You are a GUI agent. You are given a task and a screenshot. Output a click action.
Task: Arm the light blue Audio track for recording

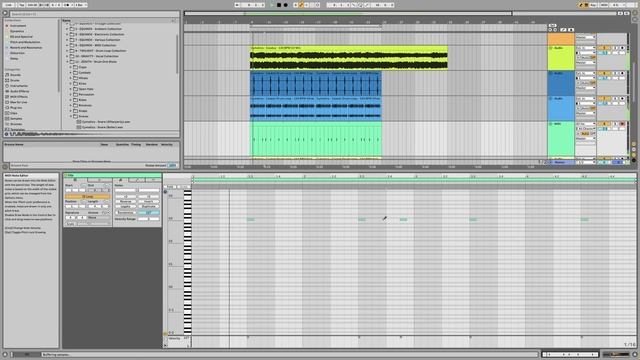pos(622,99)
